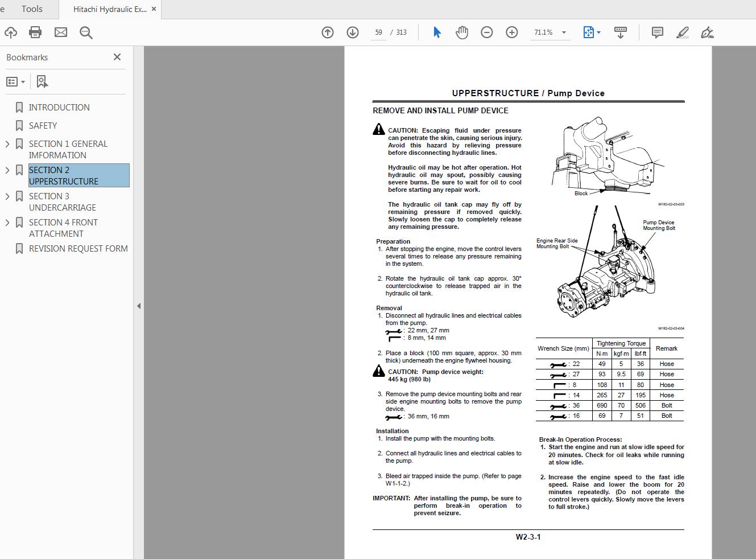The image size is (756, 559).
Task: Email the document via the envelope icon
Action: click(x=60, y=32)
